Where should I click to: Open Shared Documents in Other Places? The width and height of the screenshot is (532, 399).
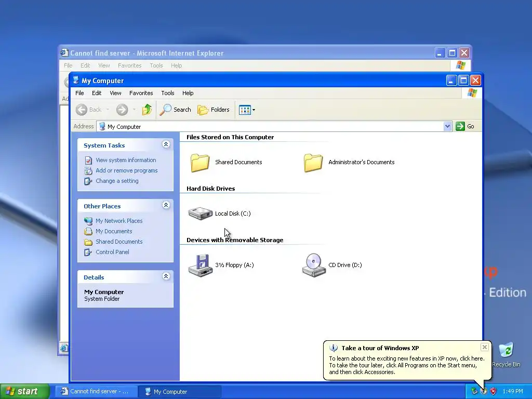click(119, 242)
